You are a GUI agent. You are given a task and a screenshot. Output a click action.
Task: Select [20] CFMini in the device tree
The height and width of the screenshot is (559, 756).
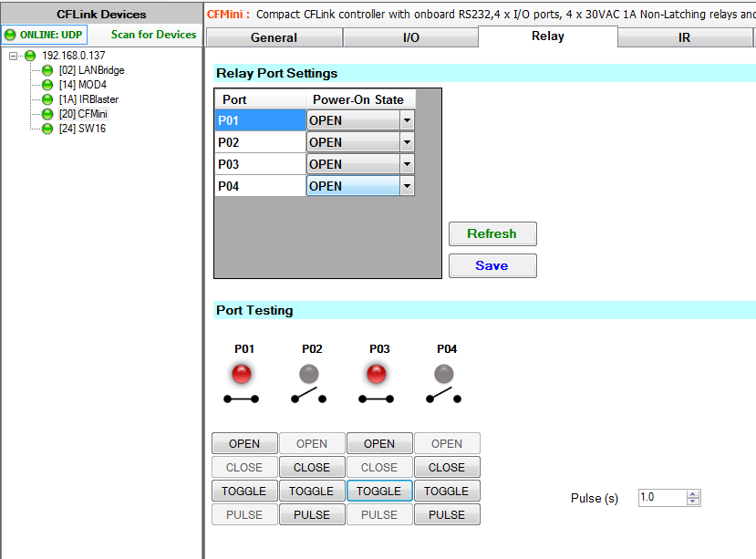point(83,114)
